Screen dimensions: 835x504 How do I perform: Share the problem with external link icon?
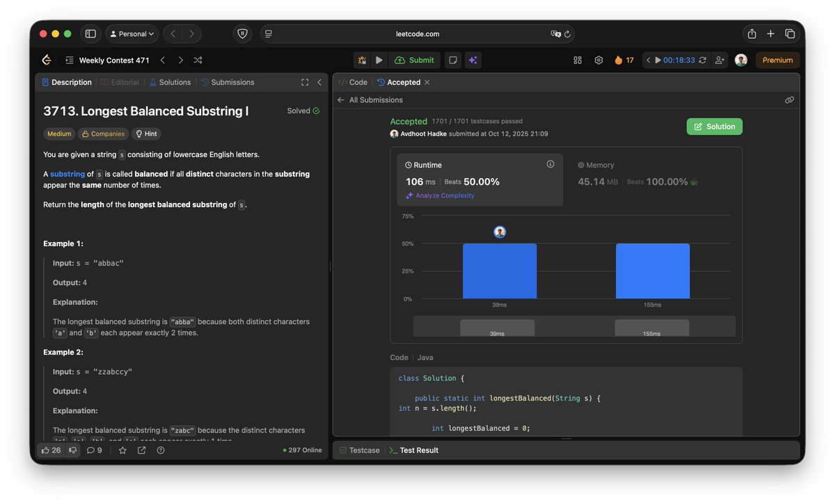141,450
